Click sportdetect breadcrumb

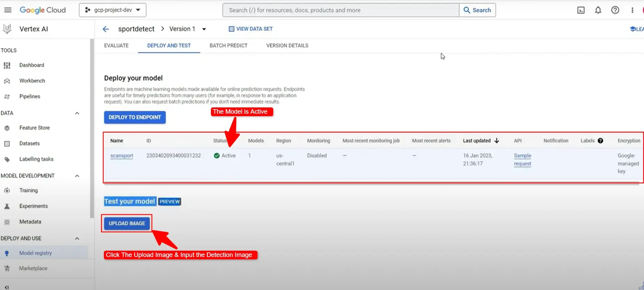pyautogui.click(x=136, y=29)
